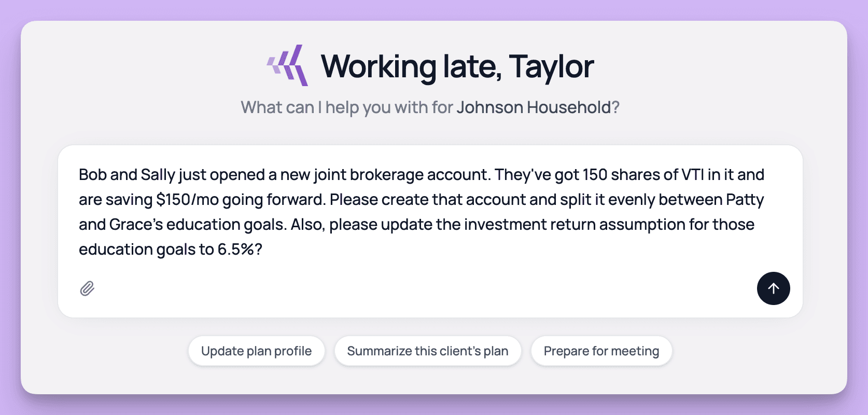Send the message with the arrow button

pyautogui.click(x=773, y=288)
